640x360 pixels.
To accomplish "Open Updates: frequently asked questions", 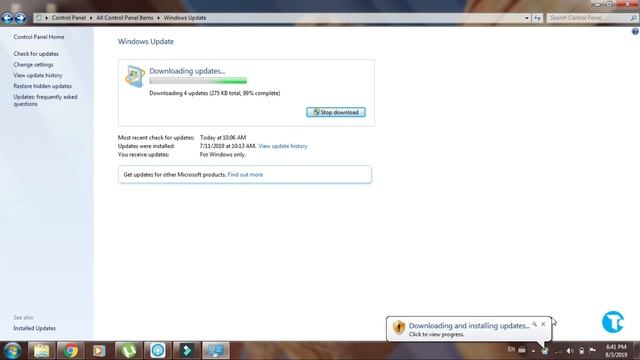I will pos(45,100).
